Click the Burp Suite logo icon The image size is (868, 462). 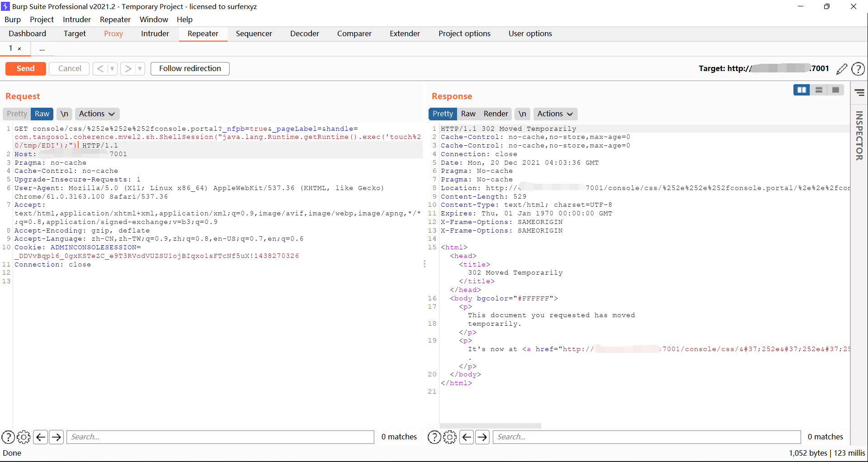(5, 6)
